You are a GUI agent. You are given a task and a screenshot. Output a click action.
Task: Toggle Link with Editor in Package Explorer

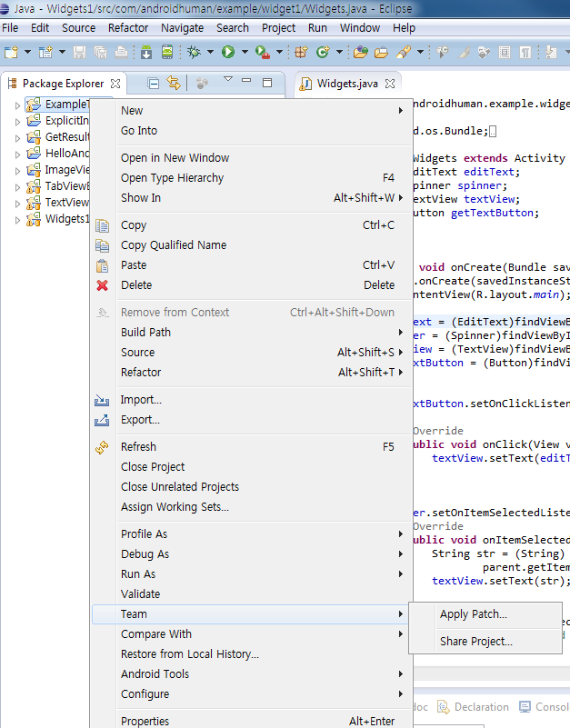(174, 83)
